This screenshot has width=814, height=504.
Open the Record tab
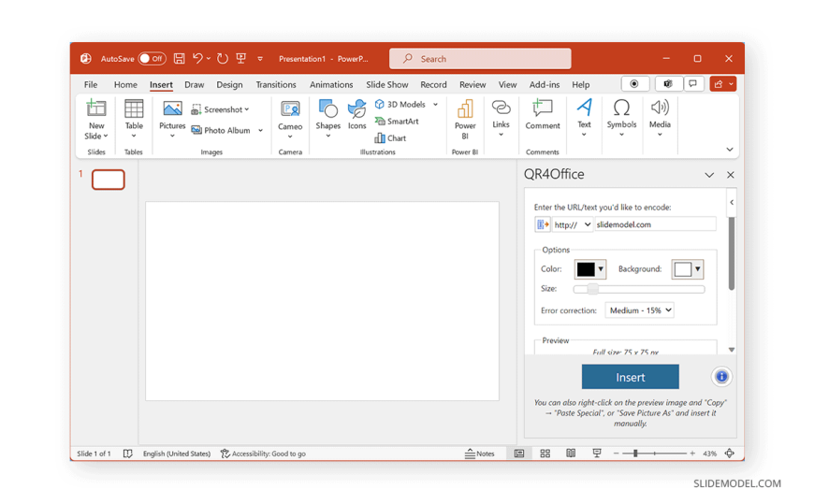pos(433,84)
